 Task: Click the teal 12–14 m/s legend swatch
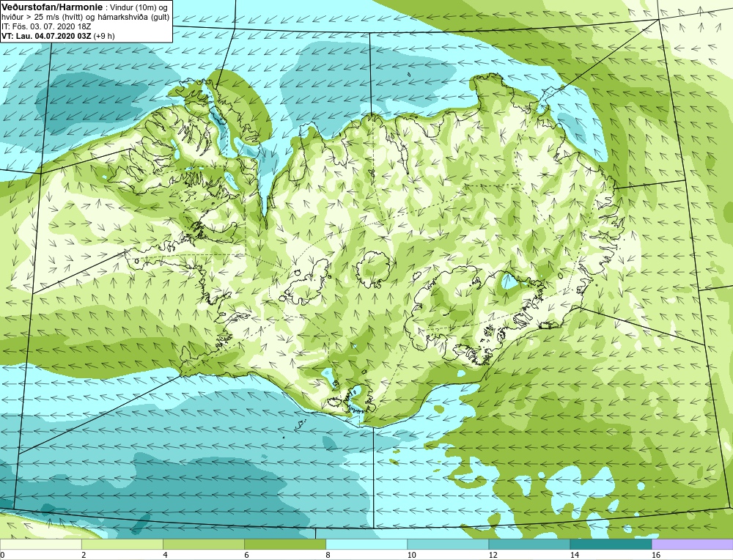click(x=528, y=544)
